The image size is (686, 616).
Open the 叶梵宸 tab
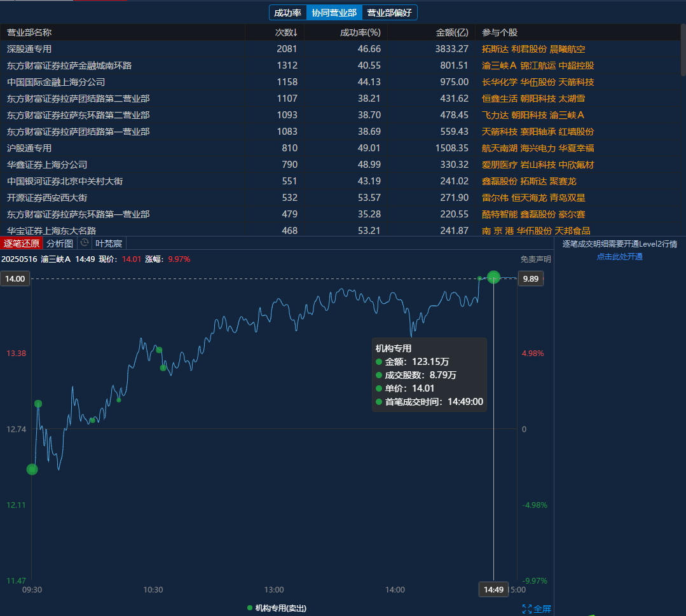(109, 243)
